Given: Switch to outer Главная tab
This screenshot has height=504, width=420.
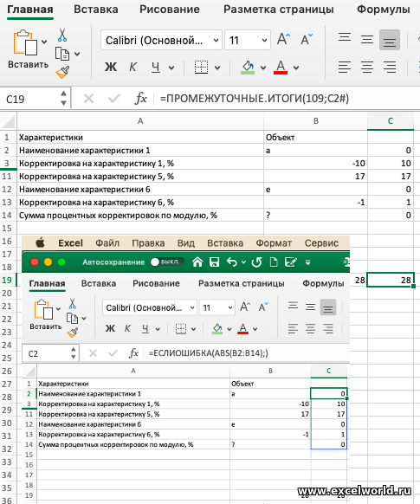Looking at the screenshot, I should tap(30, 10).
